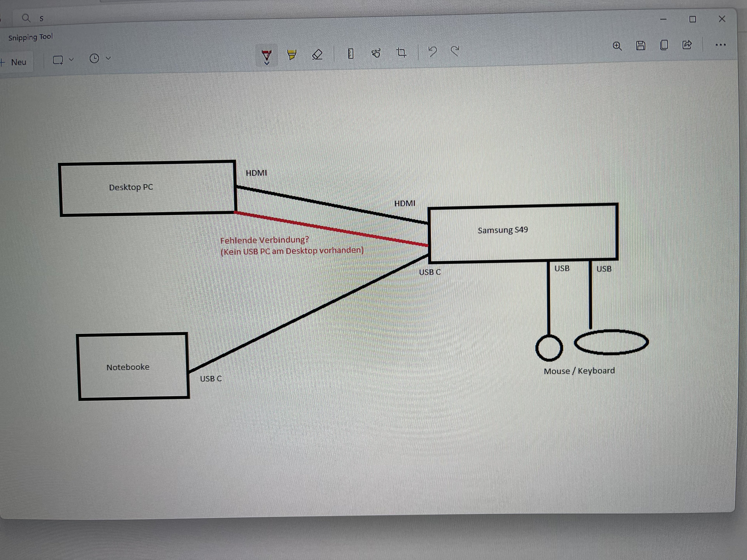Select the yellow highlighter tool
747x560 pixels.
coord(292,54)
